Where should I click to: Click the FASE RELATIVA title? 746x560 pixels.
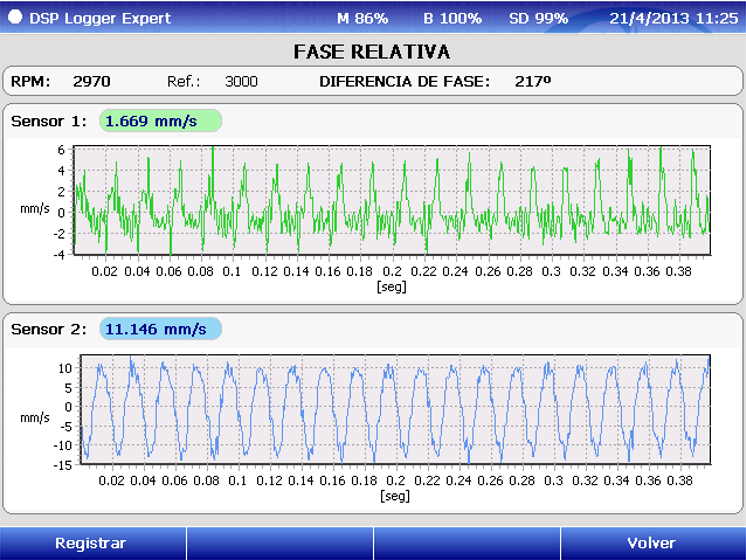pos(372,52)
